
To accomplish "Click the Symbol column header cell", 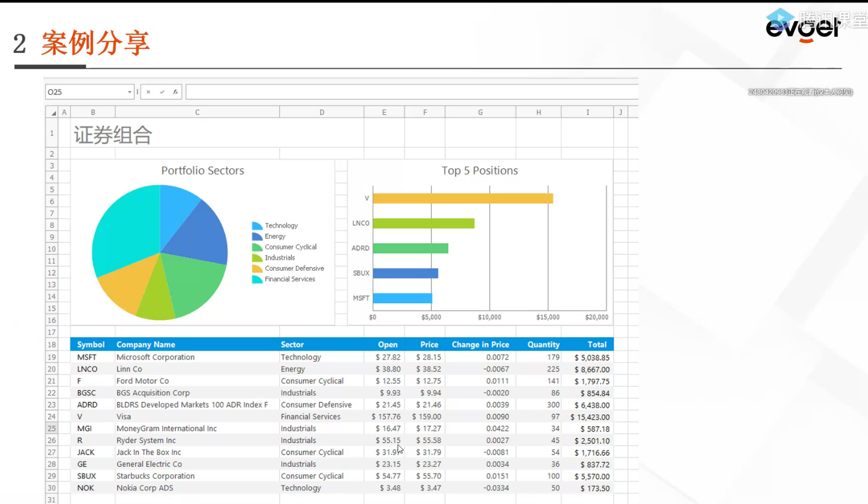I will [x=93, y=345].
